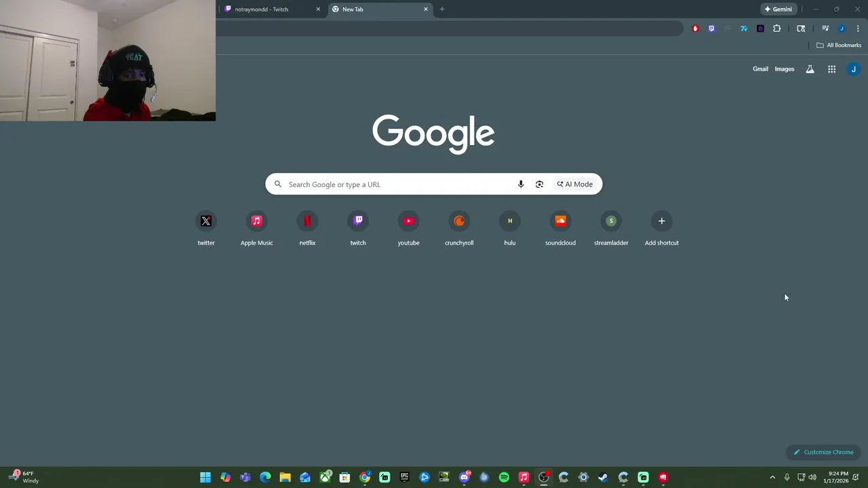Expand the hidden system tray icons chevron
Screen dimensions: 868x488
coord(772,477)
